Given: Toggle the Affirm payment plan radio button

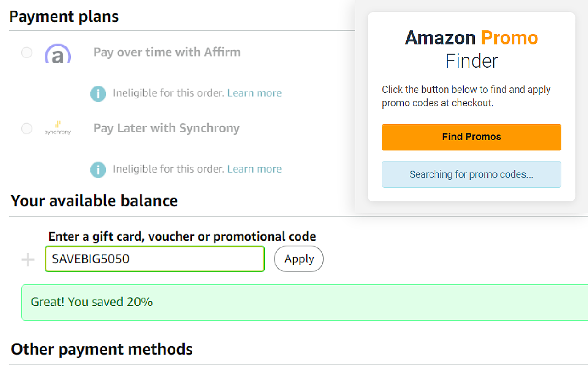Looking at the screenshot, I should 26,52.
